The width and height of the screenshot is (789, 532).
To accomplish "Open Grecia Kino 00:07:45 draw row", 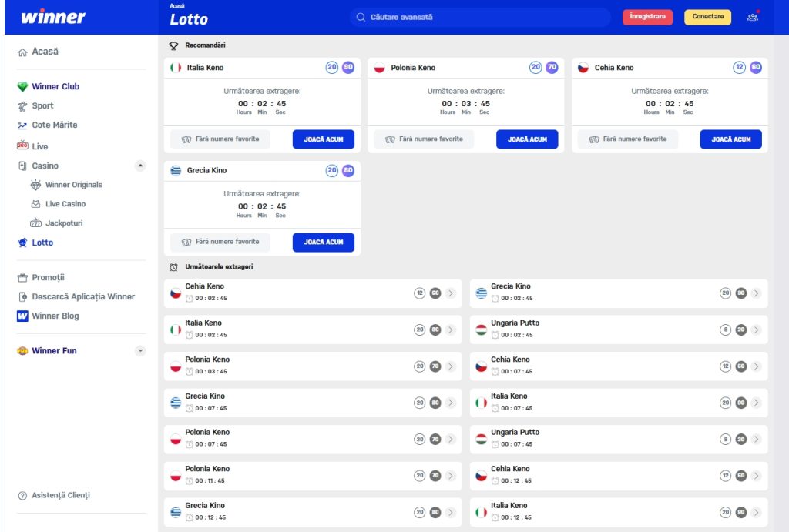I will point(313,403).
